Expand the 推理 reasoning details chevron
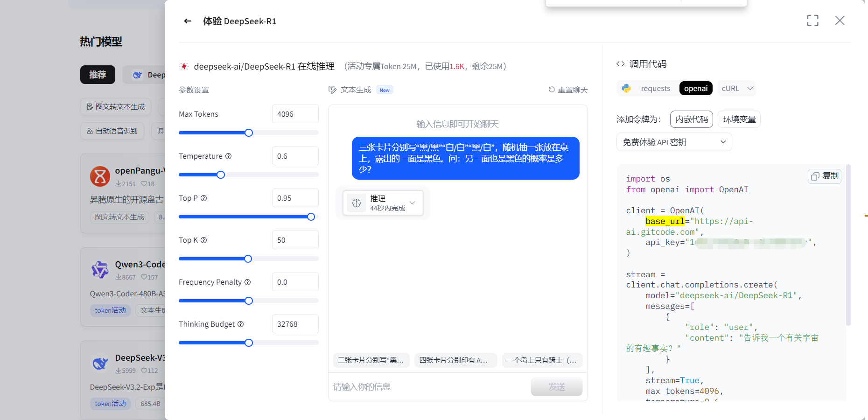The height and width of the screenshot is (420, 868). 412,203
